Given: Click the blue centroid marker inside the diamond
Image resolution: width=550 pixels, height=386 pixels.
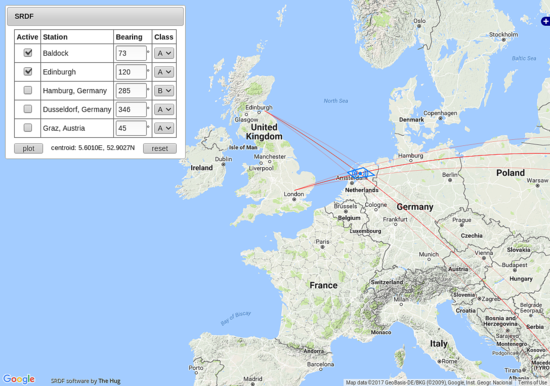Looking at the screenshot, I should tap(360, 173).
